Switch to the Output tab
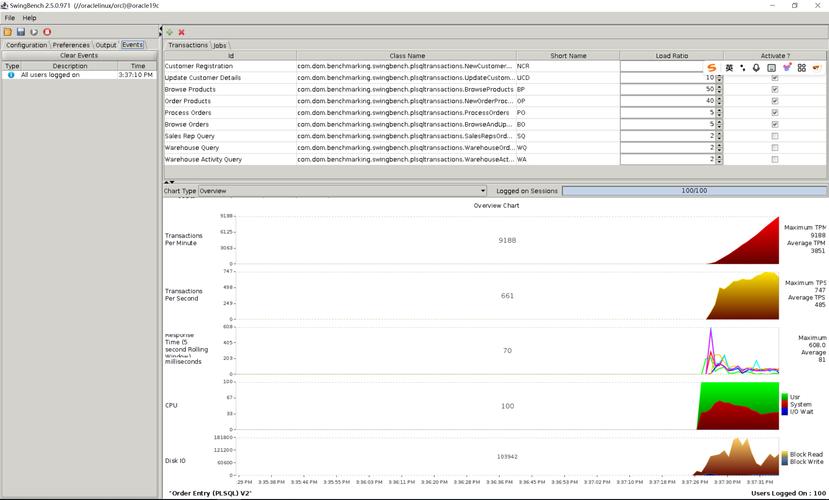This screenshot has width=829, height=500. tap(106, 45)
